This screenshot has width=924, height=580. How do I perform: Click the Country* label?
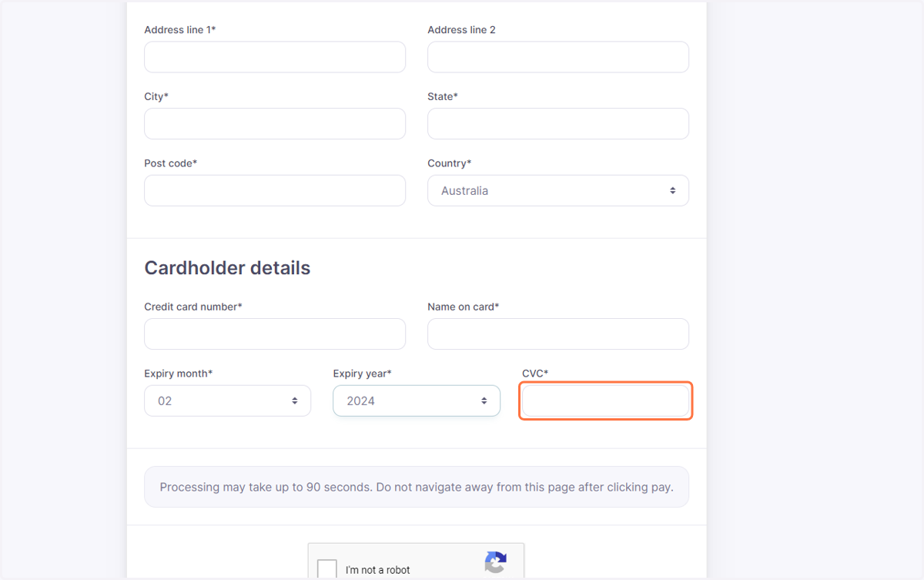click(450, 163)
